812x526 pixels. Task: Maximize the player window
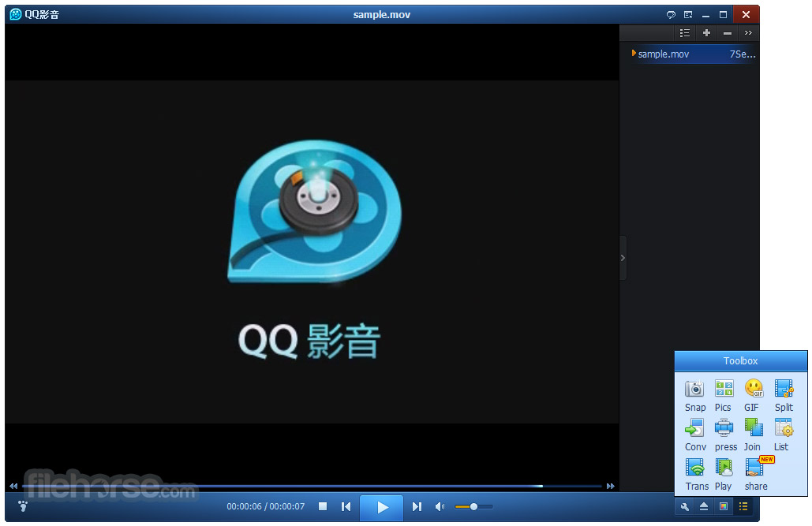click(x=724, y=14)
